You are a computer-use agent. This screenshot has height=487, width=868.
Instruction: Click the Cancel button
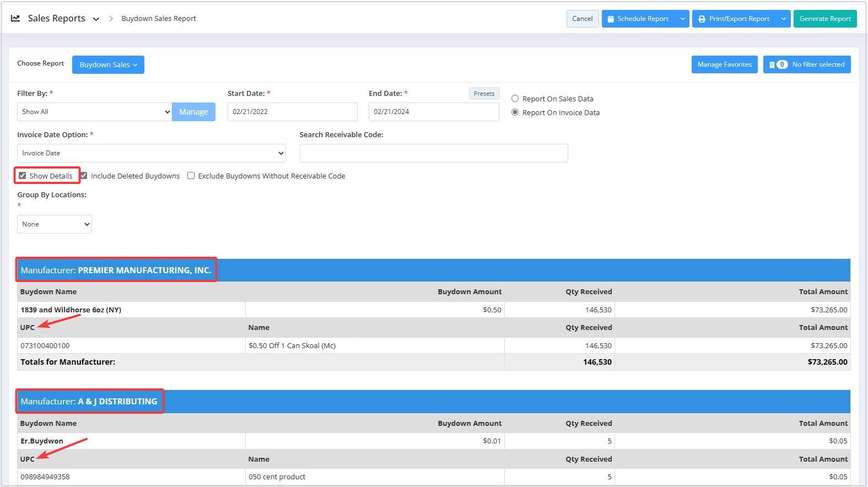point(583,19)
